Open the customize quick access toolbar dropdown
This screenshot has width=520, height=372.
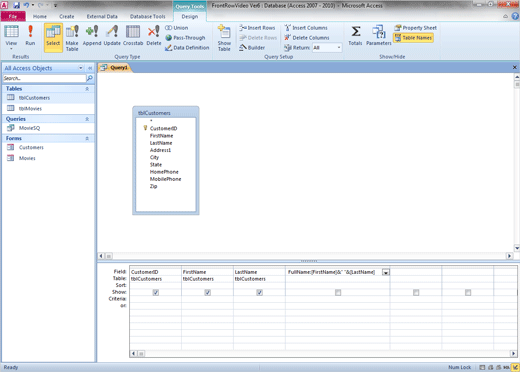pyautogui.click(x=55, y=5)
